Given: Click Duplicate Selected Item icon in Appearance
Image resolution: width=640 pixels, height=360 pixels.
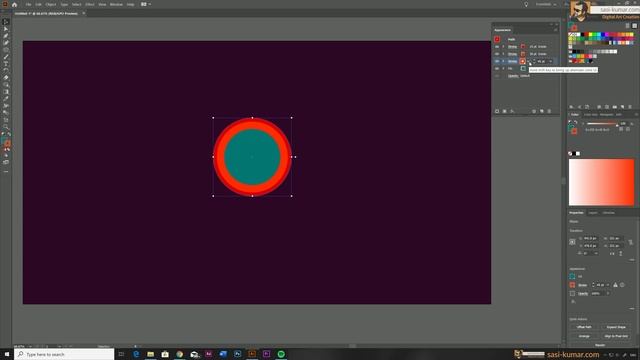Looking at the screenshot, I should [x=542, y=111].
